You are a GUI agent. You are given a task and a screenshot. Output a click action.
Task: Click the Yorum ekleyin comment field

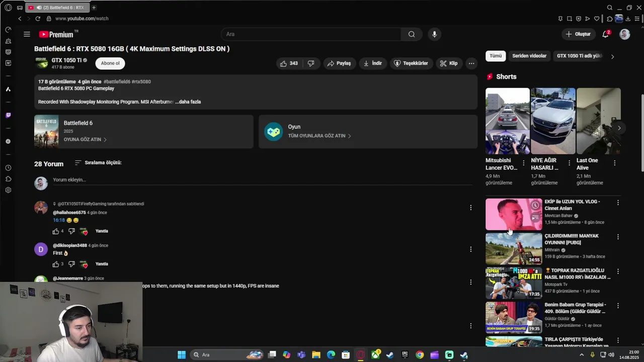pos(262,180)
